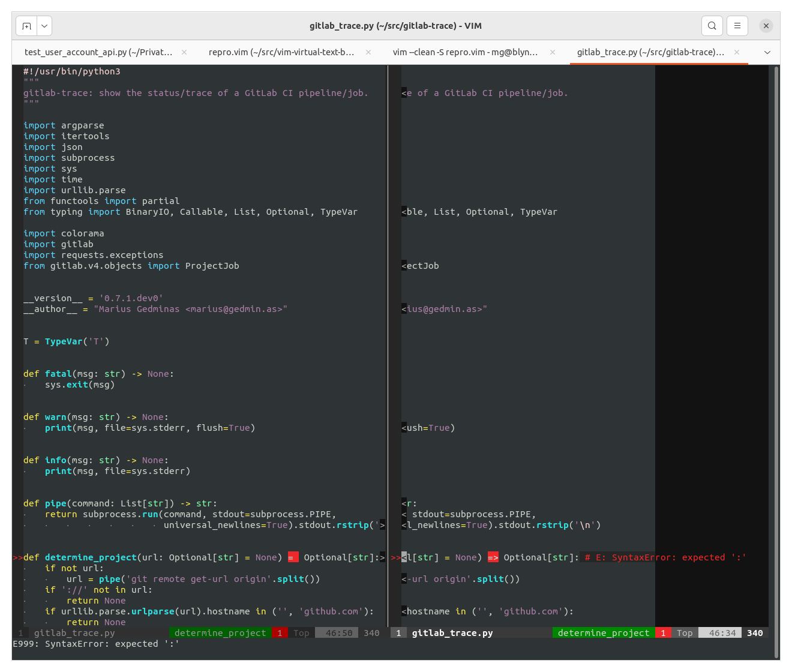This screenshot has width=792, height=672.
Task: Click right statusline filename gitlab_trace.py
Action: pyautogui.click(x=452, y=633)
